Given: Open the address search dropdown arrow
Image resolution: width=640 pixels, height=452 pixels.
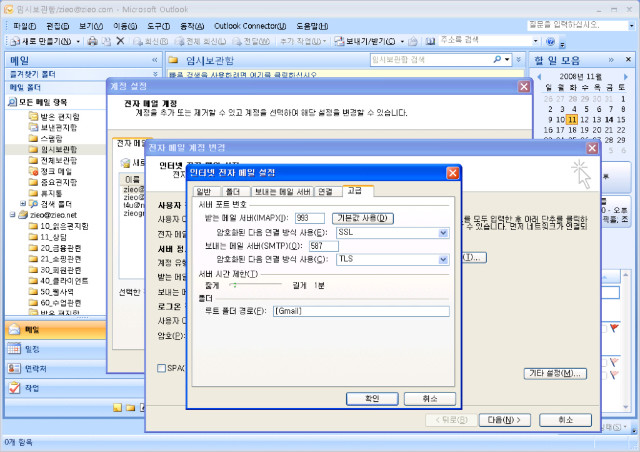Looking at the screenshot, I should click(x=536, y=41).
